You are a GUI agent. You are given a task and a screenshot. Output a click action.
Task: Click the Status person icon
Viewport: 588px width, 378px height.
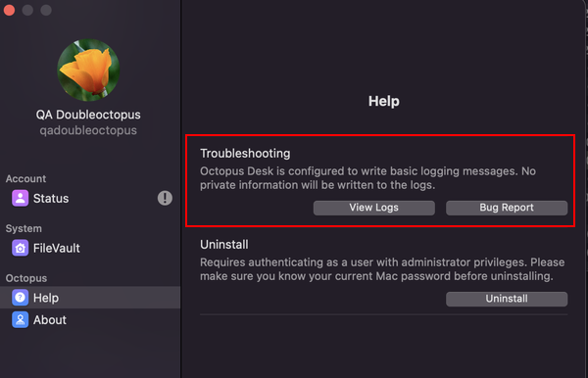20,198
